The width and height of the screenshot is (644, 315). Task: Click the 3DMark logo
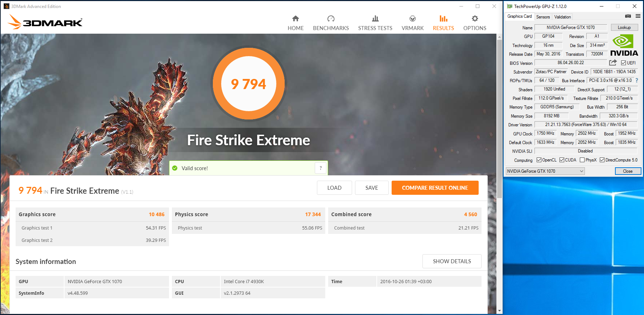coord(45,22)
